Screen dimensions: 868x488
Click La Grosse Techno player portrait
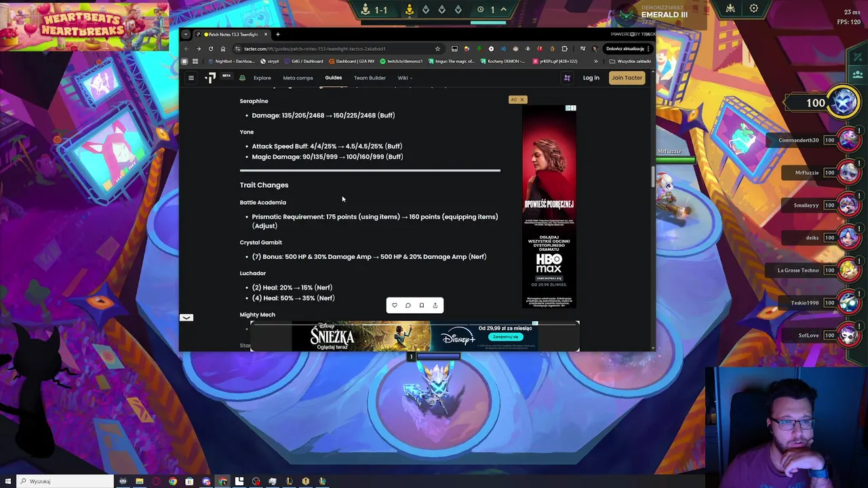(848, 270)
